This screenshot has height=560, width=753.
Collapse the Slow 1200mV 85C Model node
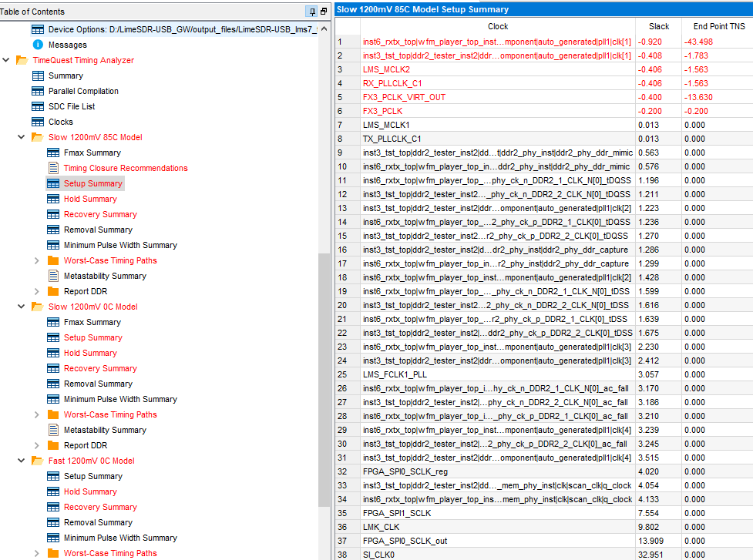[x=21, y=137]
